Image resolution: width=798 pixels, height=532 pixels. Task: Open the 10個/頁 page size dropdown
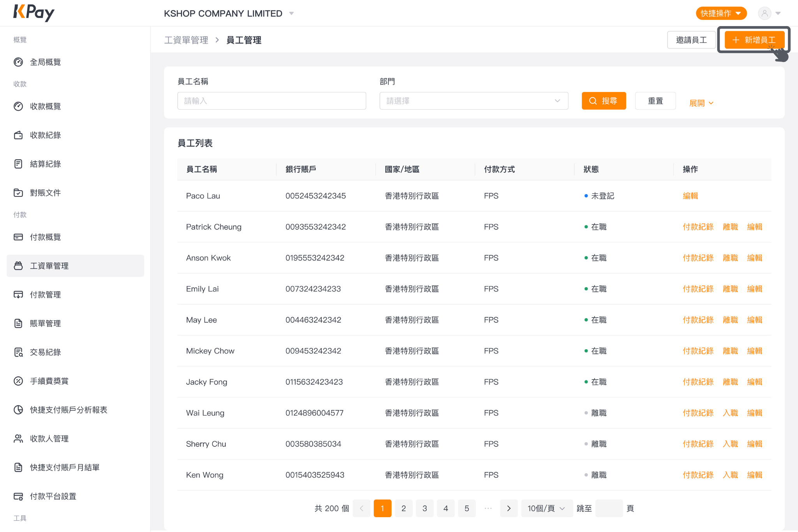click(x=546, y=508)
